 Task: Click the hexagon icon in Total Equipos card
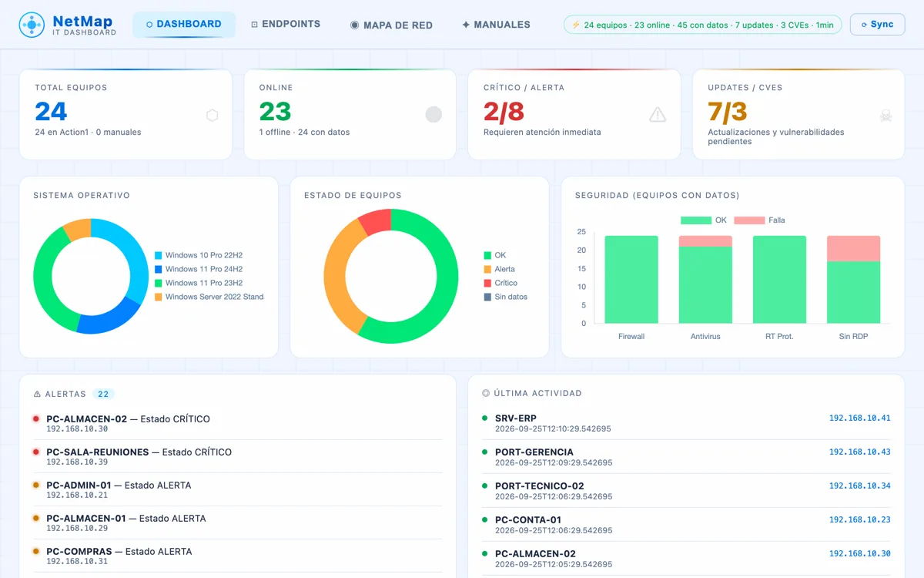212,116
